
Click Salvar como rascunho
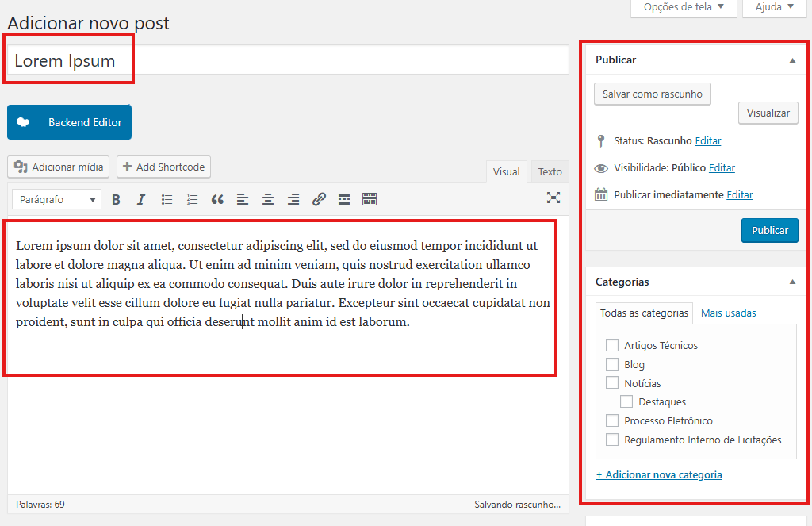click(x=653, y=94)
